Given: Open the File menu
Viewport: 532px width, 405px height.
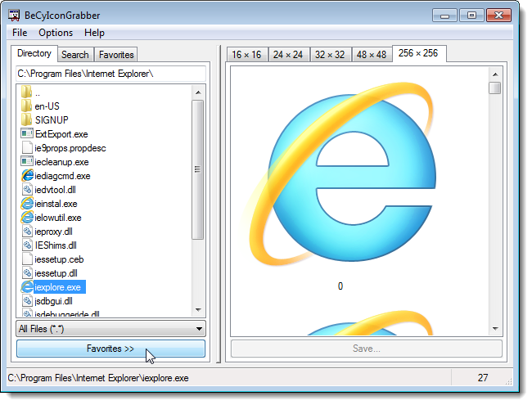Looking at the screenshot, I should 20,33.
